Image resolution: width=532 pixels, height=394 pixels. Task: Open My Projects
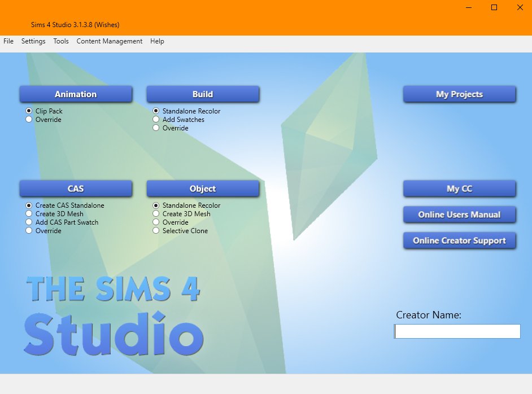point(459,94)
